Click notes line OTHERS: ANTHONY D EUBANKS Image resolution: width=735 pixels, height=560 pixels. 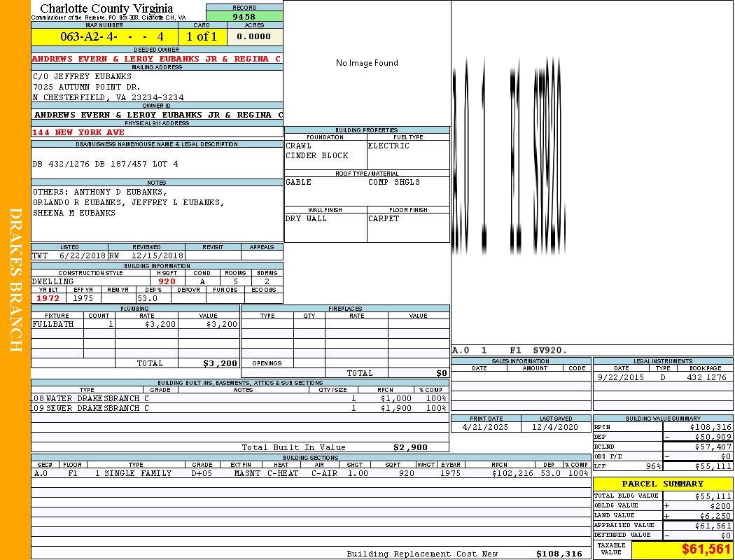[x=99, y=192]
